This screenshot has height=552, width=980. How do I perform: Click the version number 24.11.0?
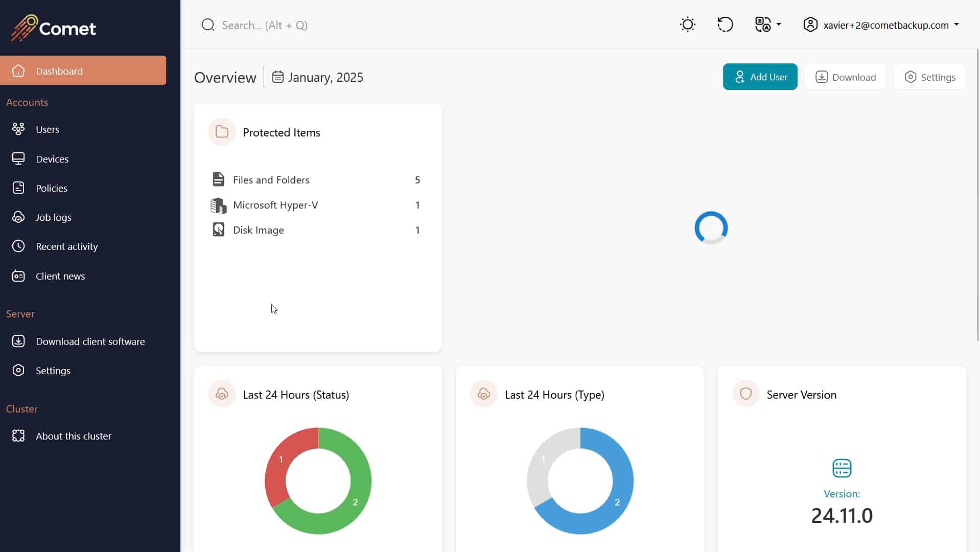[x=842, y=515]
